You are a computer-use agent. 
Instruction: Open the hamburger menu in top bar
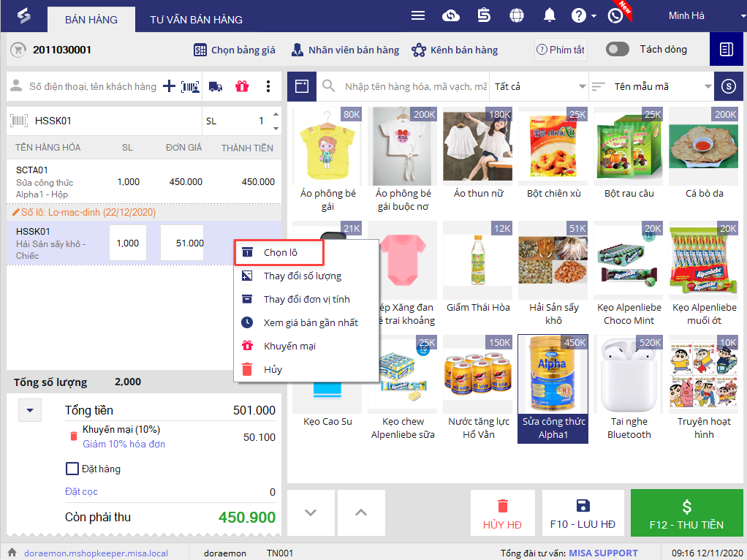pos(418,16)
